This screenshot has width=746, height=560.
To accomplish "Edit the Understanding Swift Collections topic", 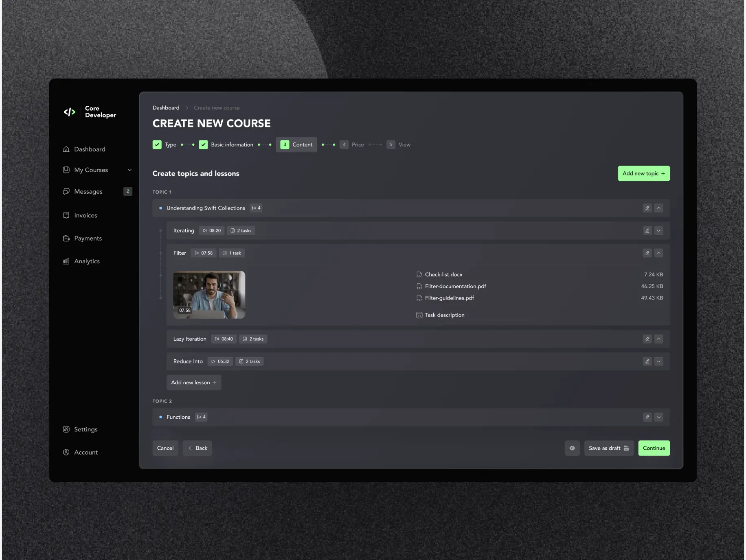I will tap(647, 208).
